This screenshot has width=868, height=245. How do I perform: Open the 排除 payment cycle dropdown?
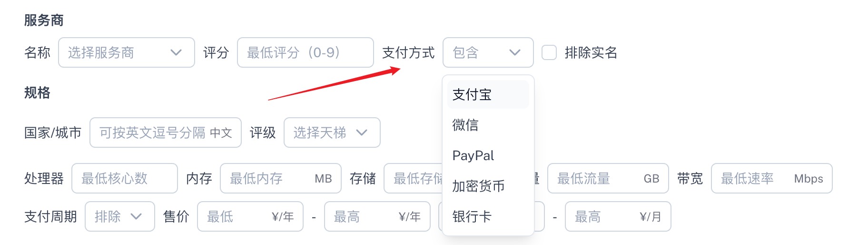click(120, 216)
